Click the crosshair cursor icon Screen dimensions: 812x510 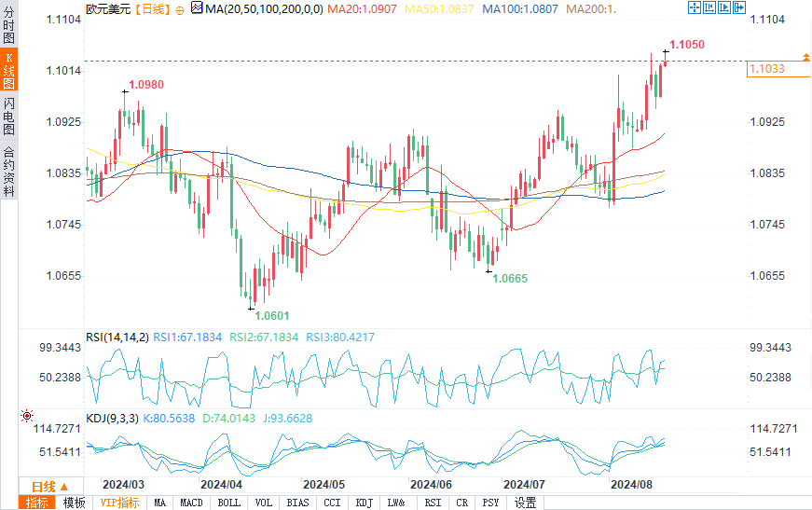coord(694,7)
